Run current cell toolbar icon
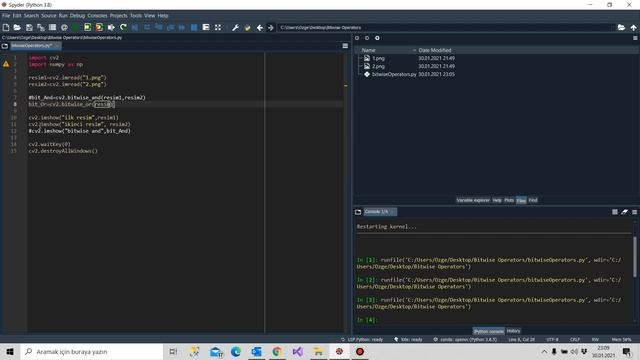 click(x=88, y=27)
